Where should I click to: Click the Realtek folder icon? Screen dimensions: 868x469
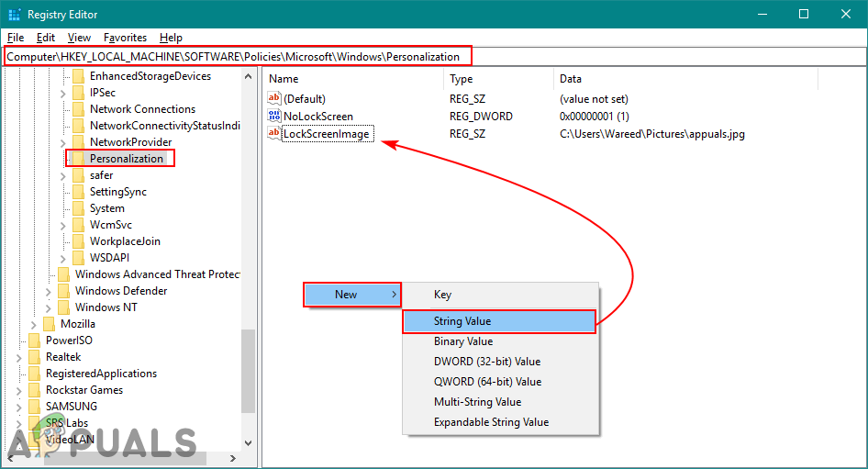(34, 357)
